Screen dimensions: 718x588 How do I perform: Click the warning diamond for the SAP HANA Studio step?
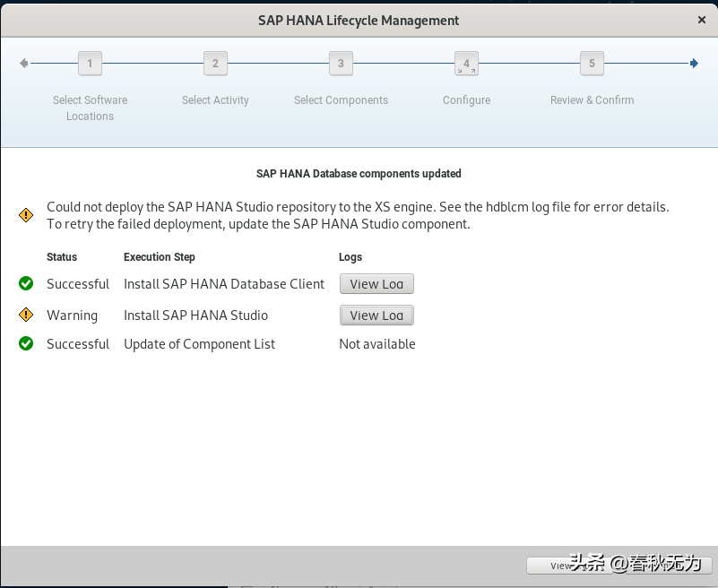coord(25,315)
